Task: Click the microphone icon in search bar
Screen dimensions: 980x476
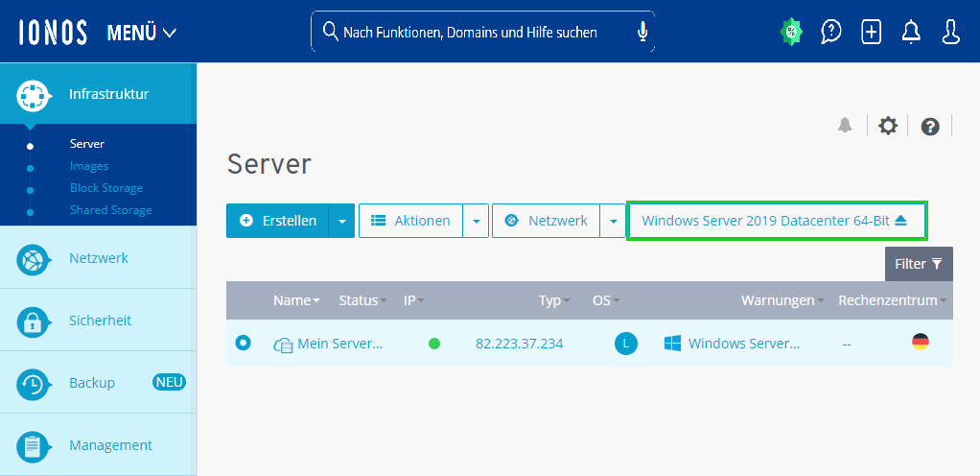Action: coord(642,32)
